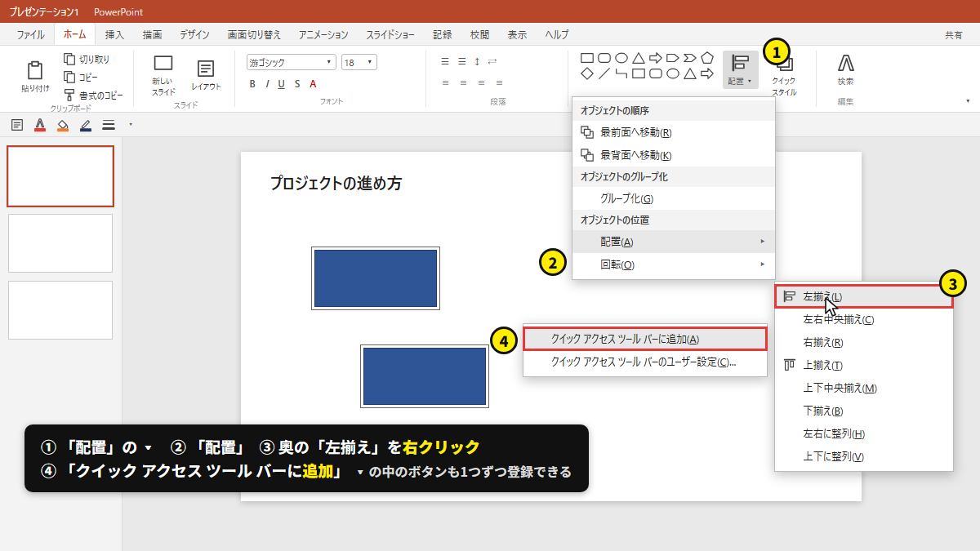This screenshot has width=980, height=551.
Task: Click the red font color A in ribbon
Action: (313, 83)
